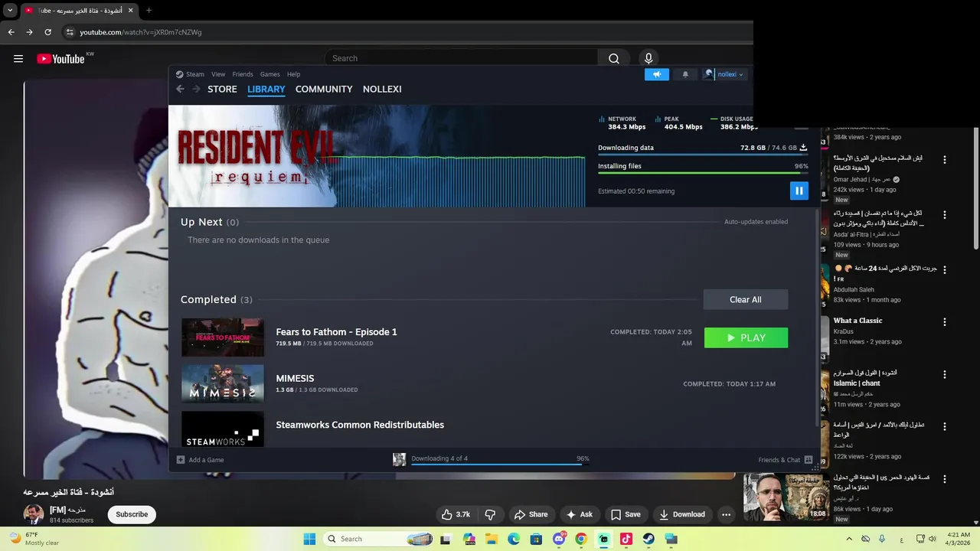The image size is (980, 551).
Task: Open Steam notifications bell
Action: [685, 74]
